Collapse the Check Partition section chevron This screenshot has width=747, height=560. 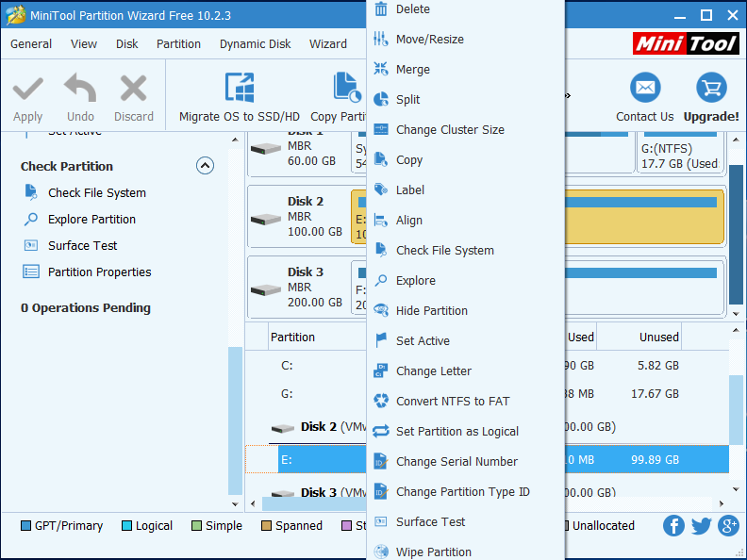(205, 166)
